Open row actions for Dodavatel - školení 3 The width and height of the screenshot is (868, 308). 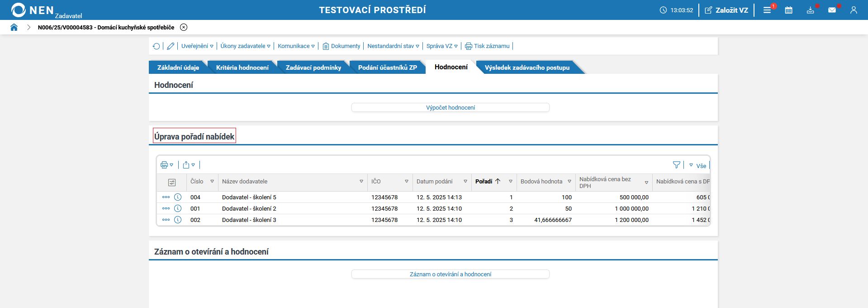pyautogui.click(x=166, y=220)
